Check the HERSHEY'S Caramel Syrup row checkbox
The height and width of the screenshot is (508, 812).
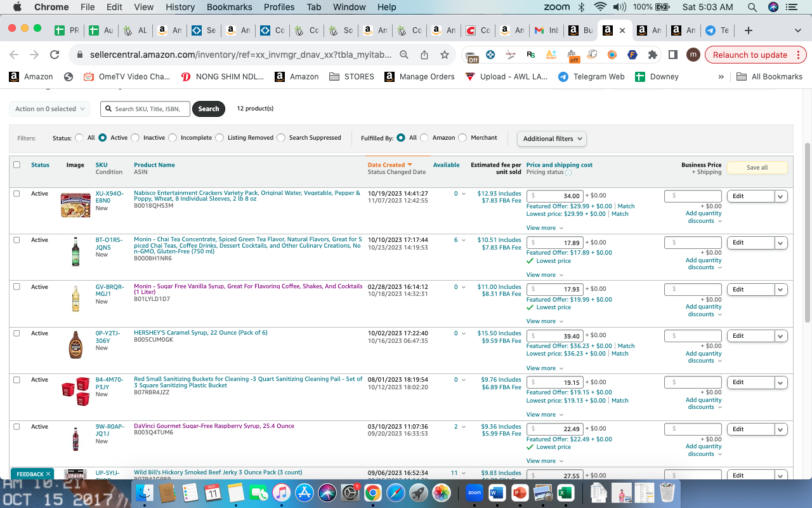tap(16, 333)
